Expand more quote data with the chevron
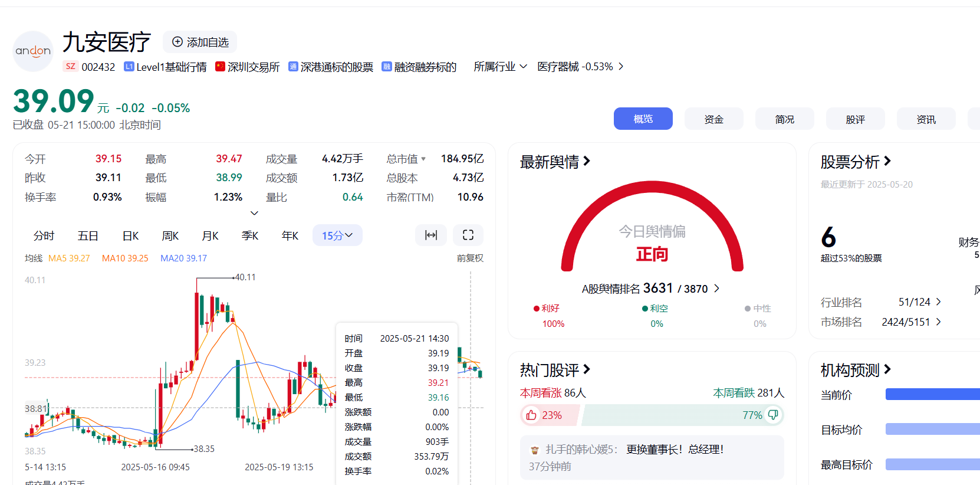 pos(254,213)
